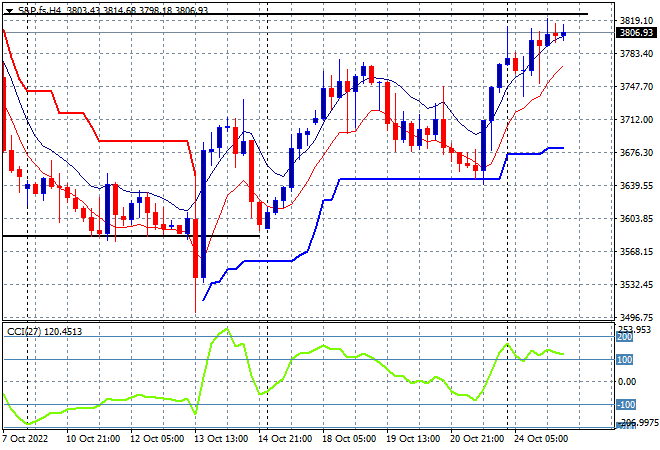Click the CCI 0.00 level label
660x450 pixels.
pyautogui.click(x=627, y=382)
